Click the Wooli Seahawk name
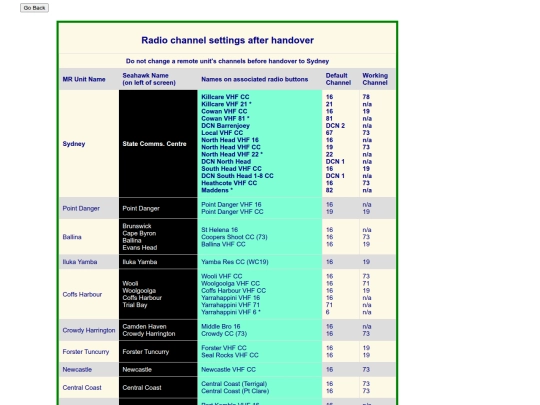This screenshot has width=540, height=405. tap(130, 283)
